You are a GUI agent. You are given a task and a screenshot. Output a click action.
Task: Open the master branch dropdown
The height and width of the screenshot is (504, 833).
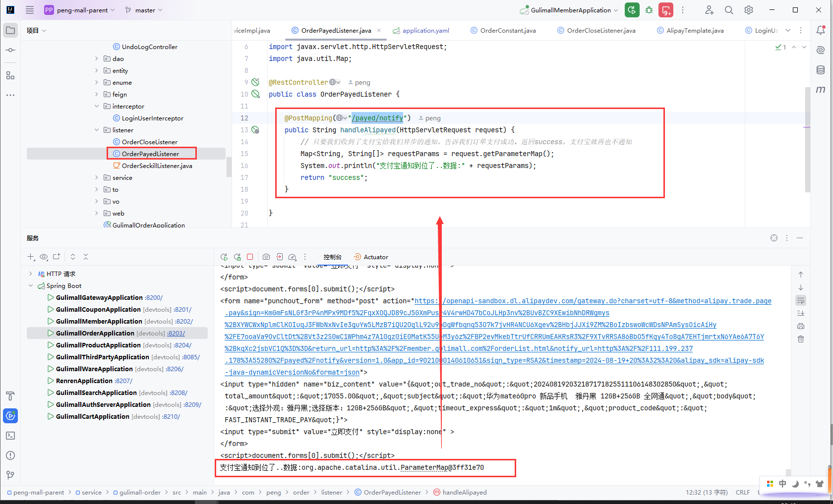point(144,10)
